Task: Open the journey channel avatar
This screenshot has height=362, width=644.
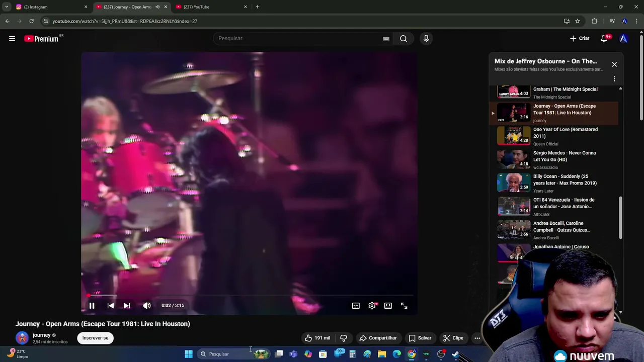Action: pos(22,338)
